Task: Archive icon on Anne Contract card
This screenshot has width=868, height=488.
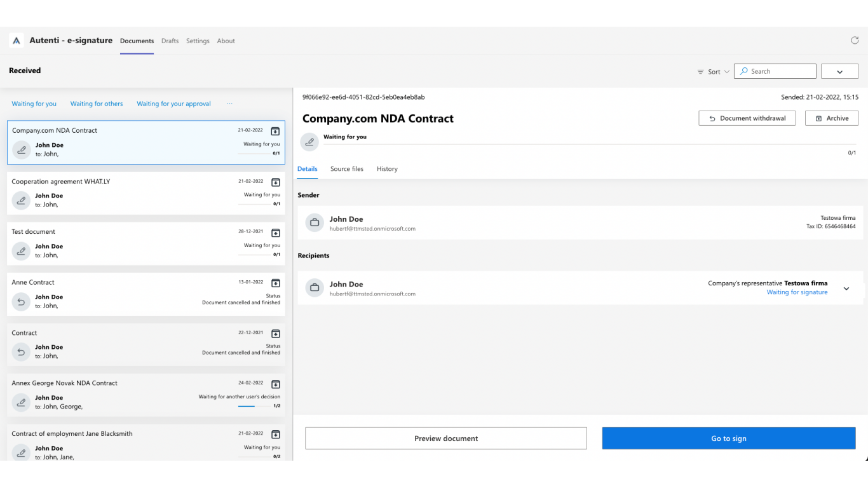Action: pos(275,283)
